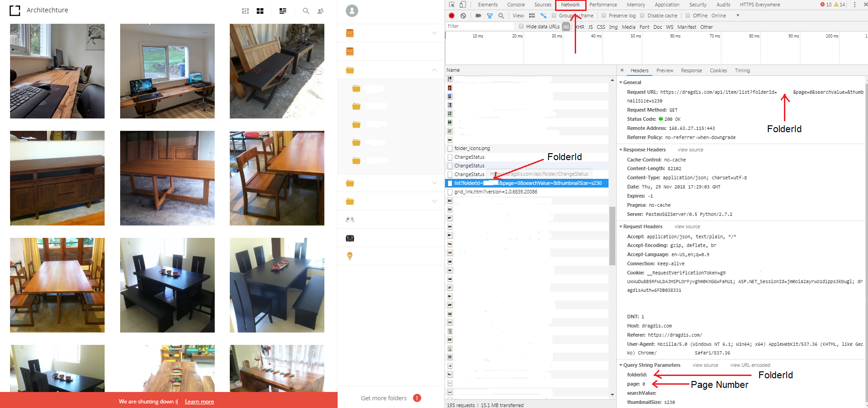
Task: Open the game controller folder
Action: 350,220
